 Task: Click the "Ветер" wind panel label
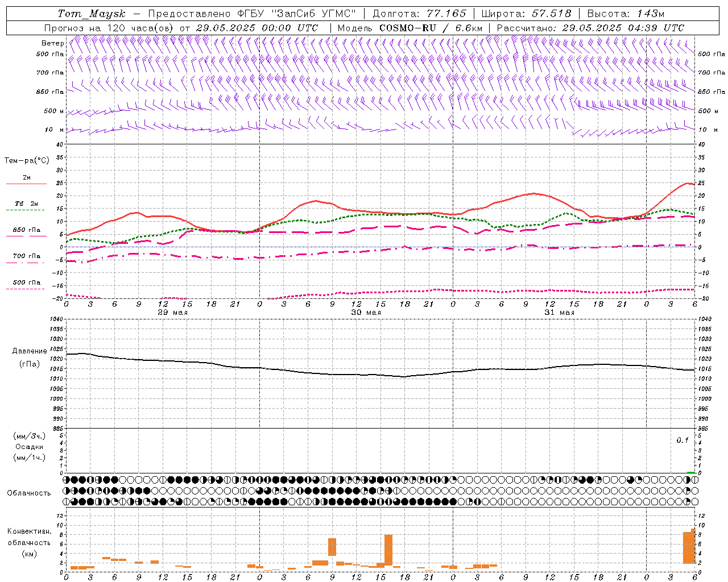click(53, 43)
